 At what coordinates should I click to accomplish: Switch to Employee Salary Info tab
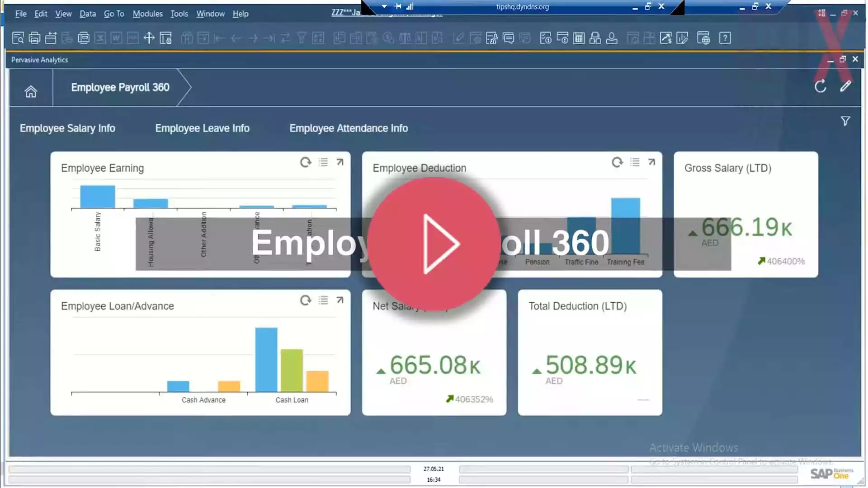[67, 128]
